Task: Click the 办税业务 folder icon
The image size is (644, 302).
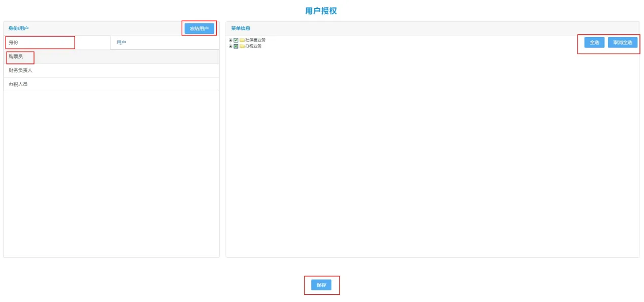Action: pos(242,46)
